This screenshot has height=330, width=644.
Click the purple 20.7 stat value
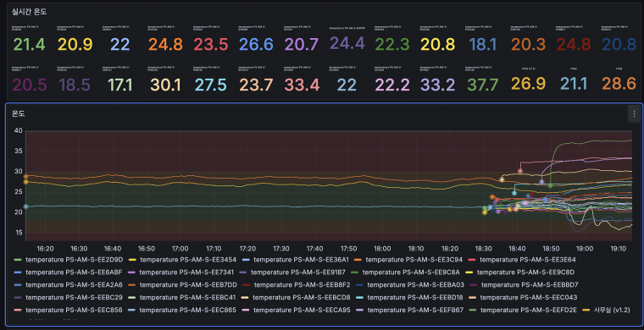tap(301, 44)
